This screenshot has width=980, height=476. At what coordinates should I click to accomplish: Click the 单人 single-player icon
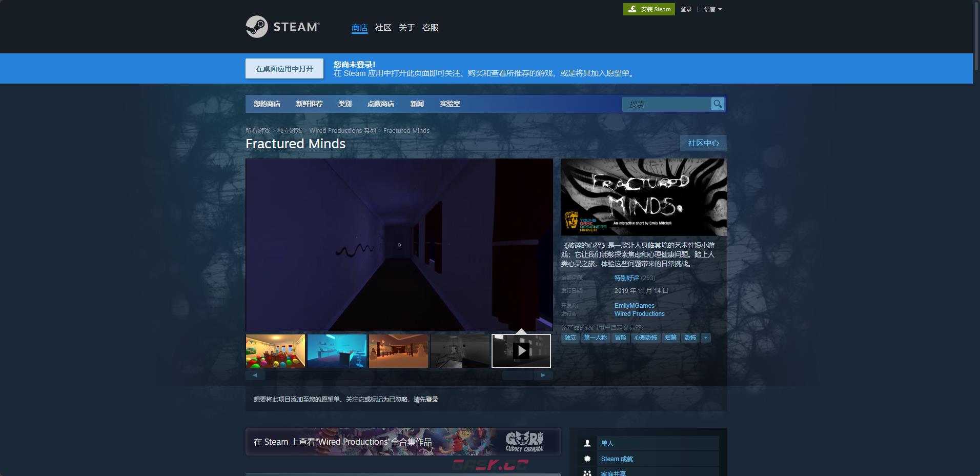tap(587, 443)
